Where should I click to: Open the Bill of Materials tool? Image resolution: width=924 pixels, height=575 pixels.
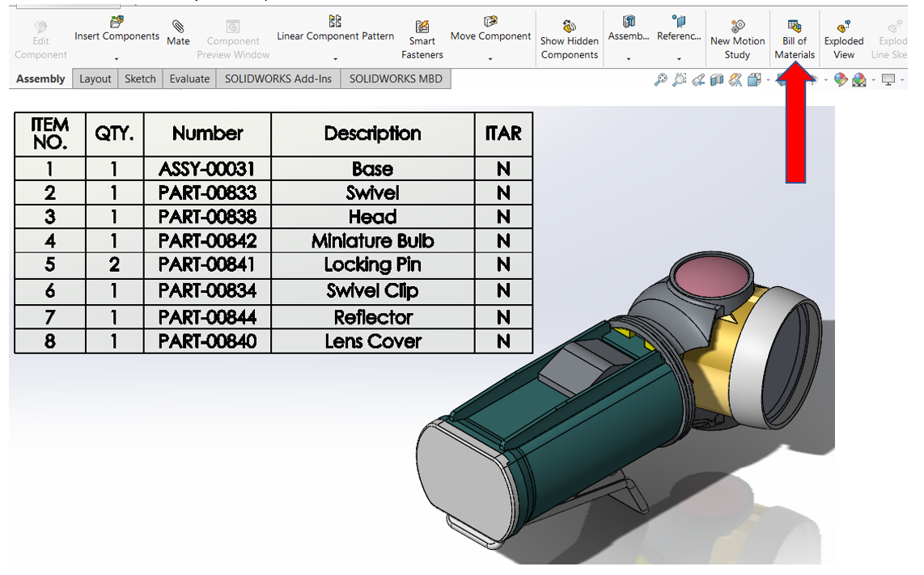(795, 38)
